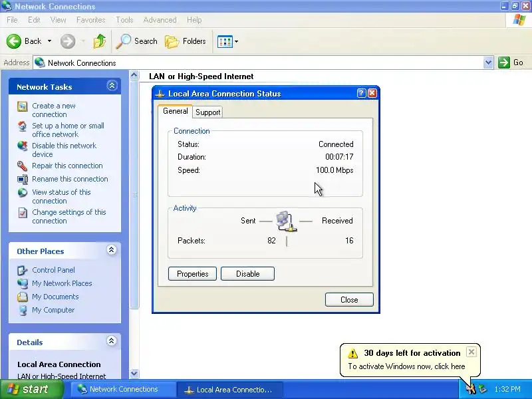Click the green Back arrow icon
The width and height of the screenshot is (532, 399).
coord(14,41)
